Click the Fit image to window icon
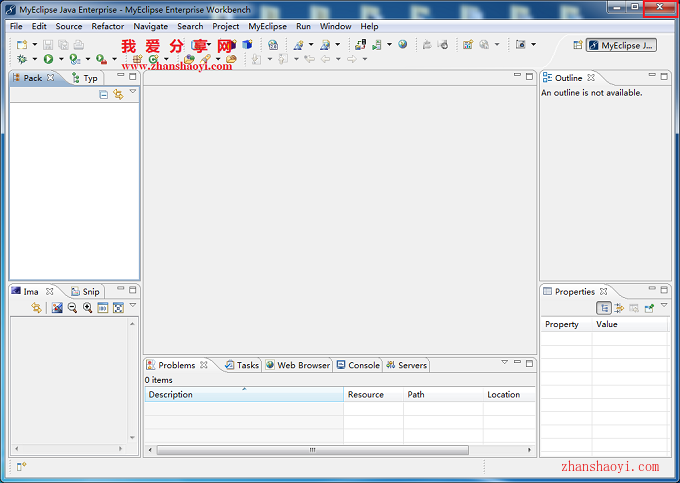The height and width of the screenshot is (483, 680). click(x=118, y=308)
